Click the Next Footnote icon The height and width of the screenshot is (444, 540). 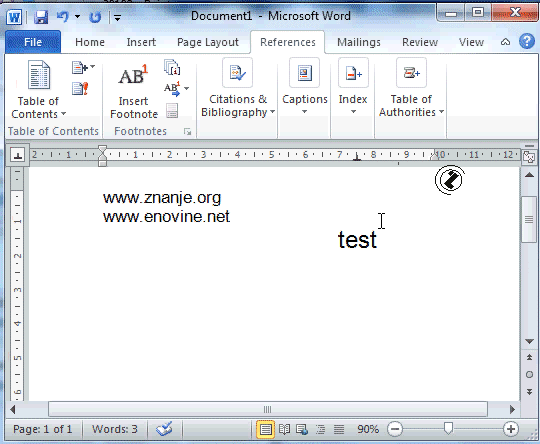(x=172, y=89)
